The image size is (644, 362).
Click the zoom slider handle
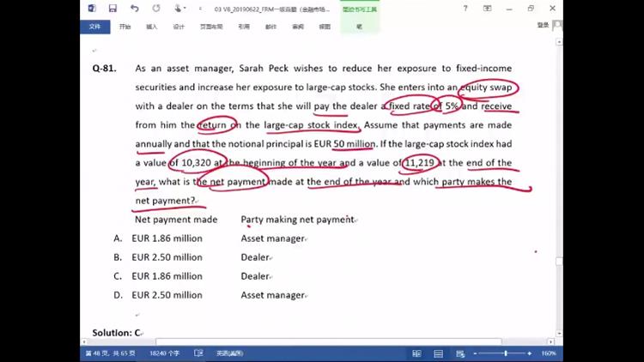(x=506, y=353)
